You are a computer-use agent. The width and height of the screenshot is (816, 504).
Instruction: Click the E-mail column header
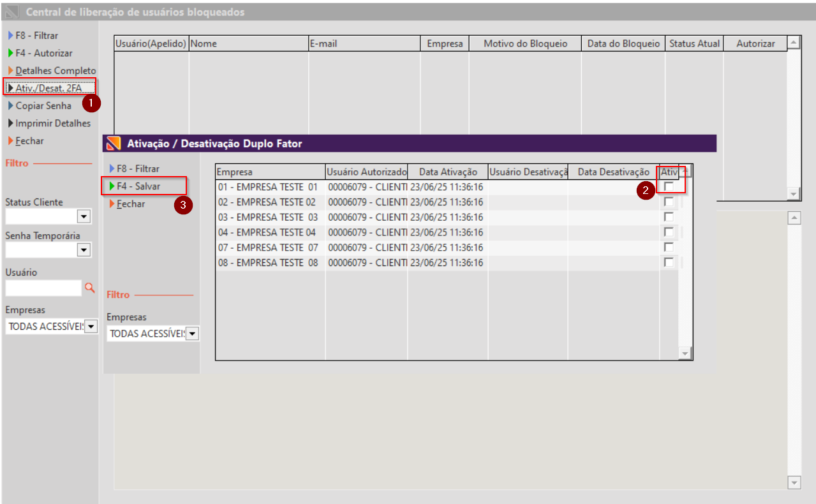tap(364, 43)
